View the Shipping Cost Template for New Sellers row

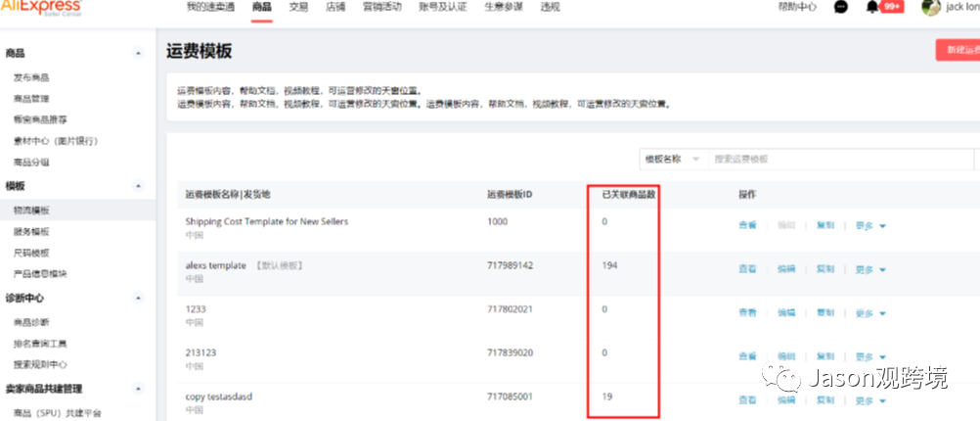click(x=747, y=226)
